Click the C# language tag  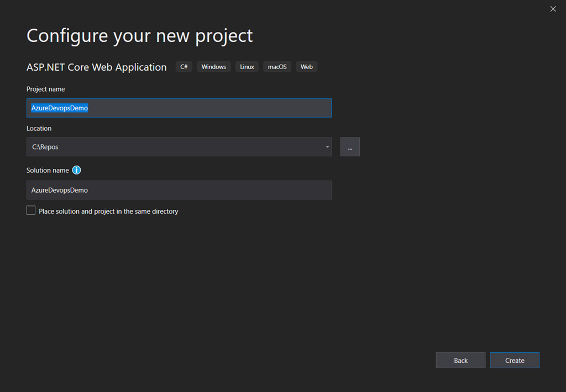tap(184, 67)
